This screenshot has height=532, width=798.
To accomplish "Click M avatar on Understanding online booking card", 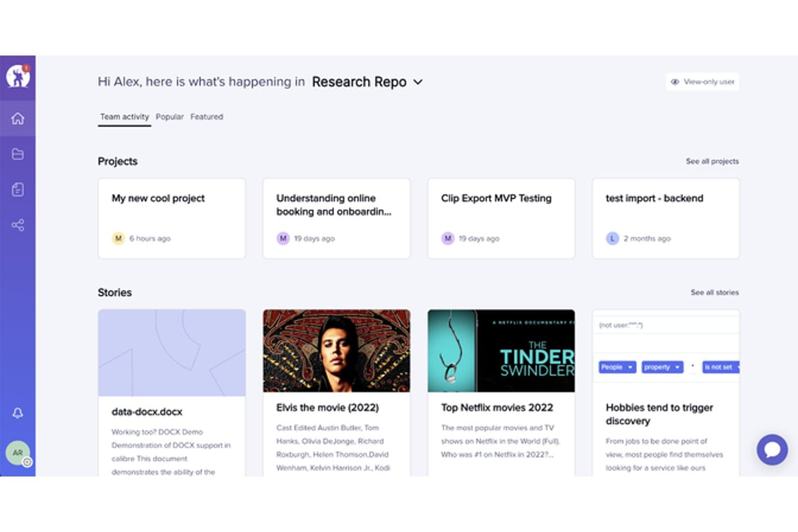I will click(x=283, y=238).
